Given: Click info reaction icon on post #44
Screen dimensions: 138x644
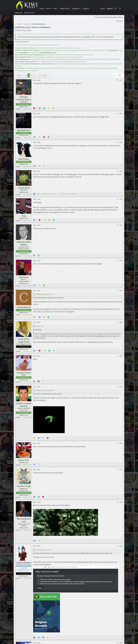Looking at the screenshot, I should [34, 194].
